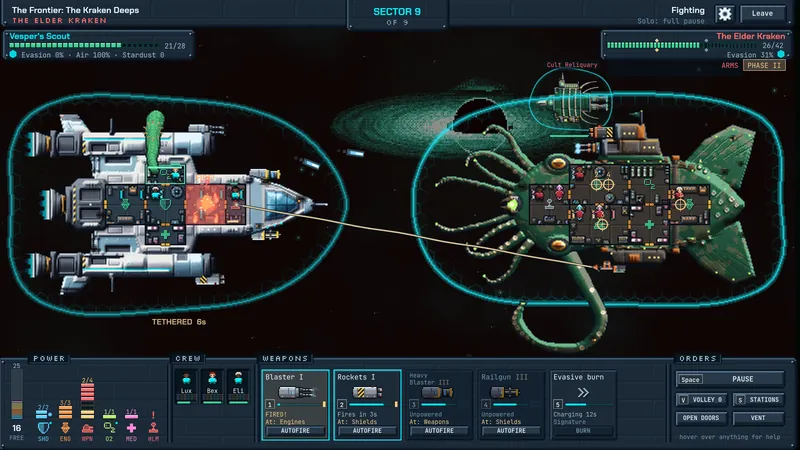This screenshot has height=450, width=800.
Task: Toggle AUTOFIRE on Railgun III
Action: (x=511, y=431)
